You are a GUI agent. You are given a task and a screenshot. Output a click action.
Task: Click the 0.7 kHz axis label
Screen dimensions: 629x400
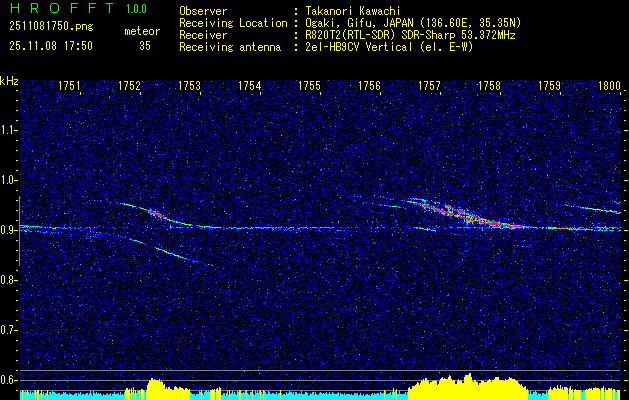pyautogui.click(x=8, y=330)
